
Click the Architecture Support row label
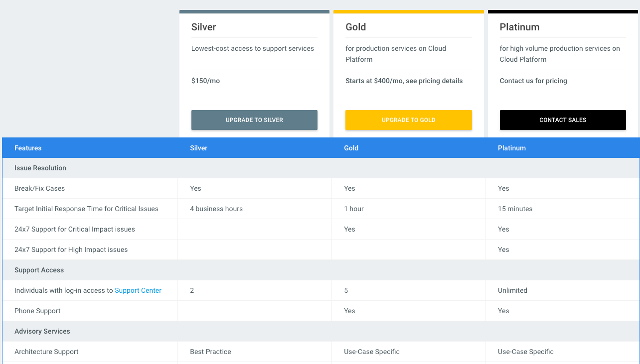[x=46, y=352]
